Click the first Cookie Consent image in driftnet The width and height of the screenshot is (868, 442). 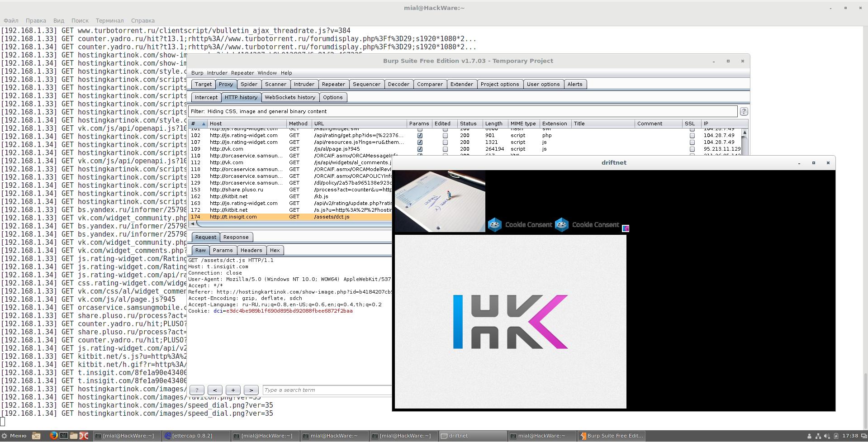click(520, 225)
